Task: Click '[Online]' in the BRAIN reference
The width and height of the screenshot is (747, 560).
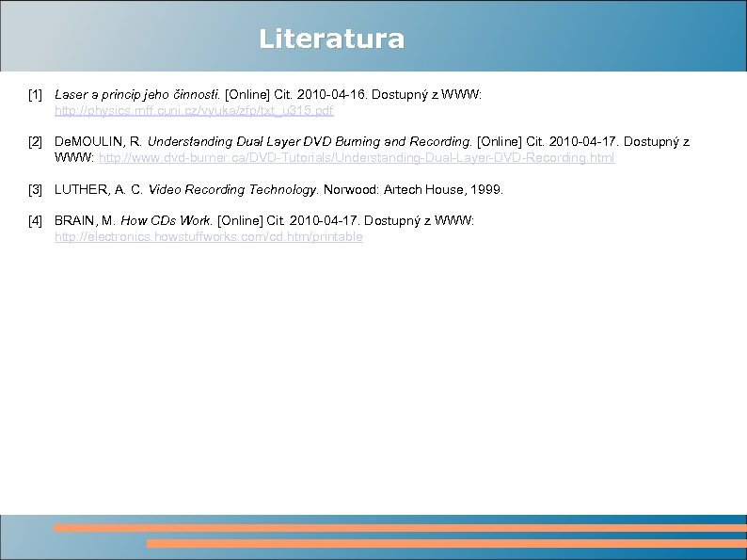Action: pos(240,220)
